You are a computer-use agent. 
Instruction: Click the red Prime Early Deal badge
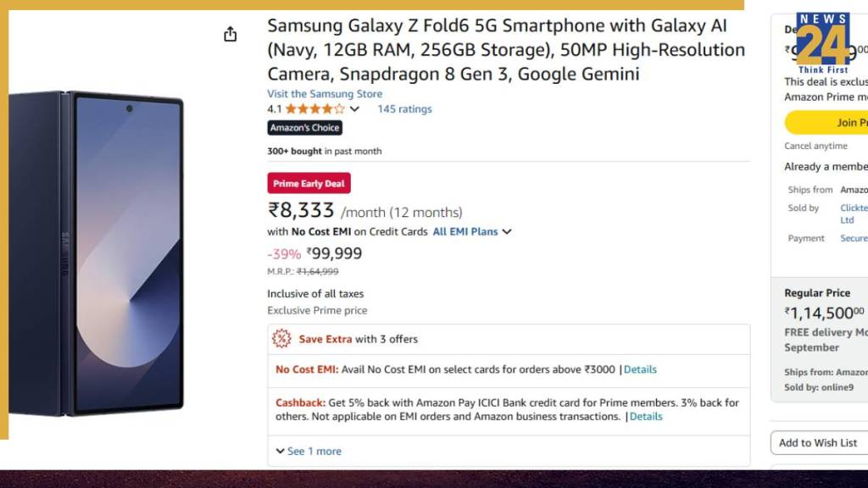point(309,184)
